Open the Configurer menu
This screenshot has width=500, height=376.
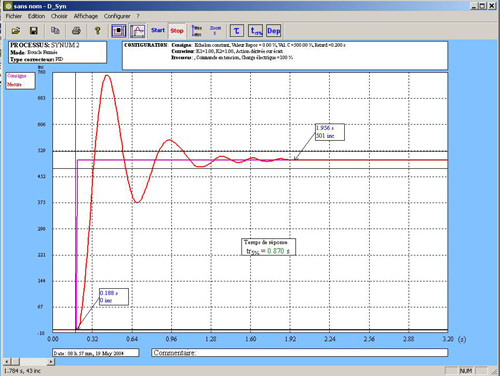point(117,16)
